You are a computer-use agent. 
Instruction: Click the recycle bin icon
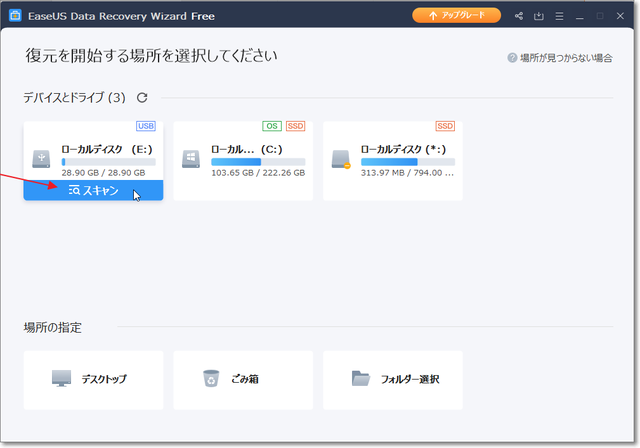coord(211,379)
